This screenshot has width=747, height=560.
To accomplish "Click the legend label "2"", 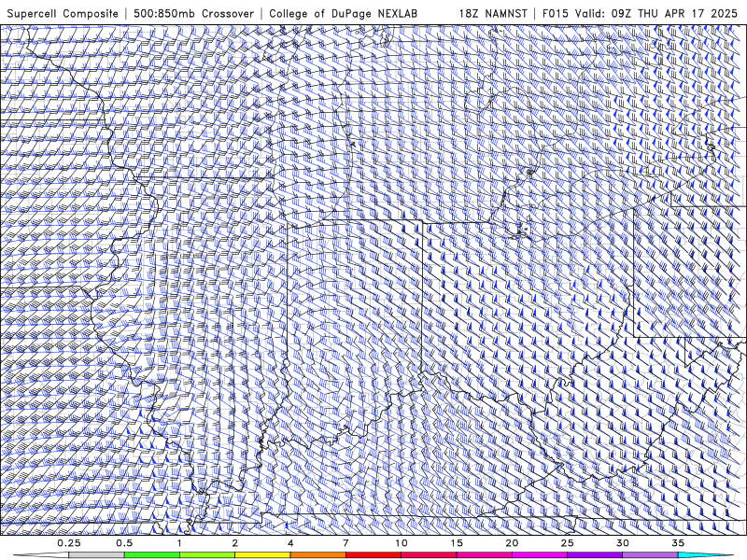I will pos(235,543).
